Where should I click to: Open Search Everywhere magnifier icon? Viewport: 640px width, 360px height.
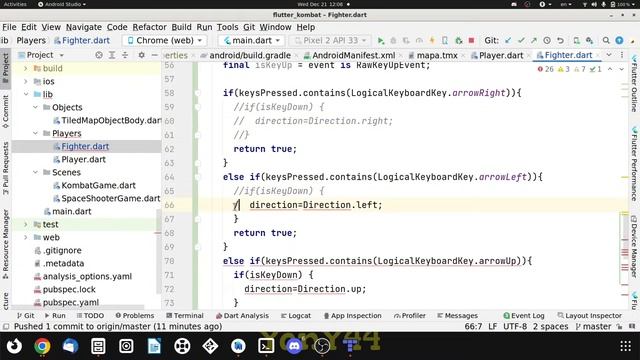(x=606, y=40)
